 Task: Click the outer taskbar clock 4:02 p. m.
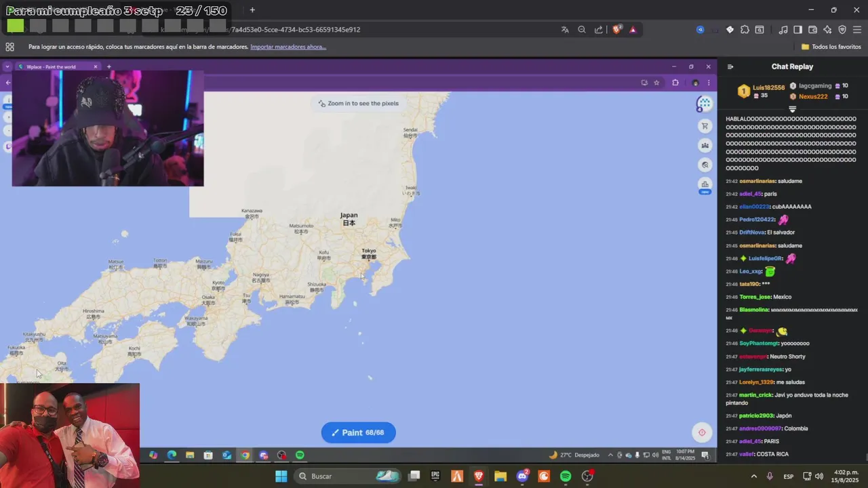pos(846,476)
